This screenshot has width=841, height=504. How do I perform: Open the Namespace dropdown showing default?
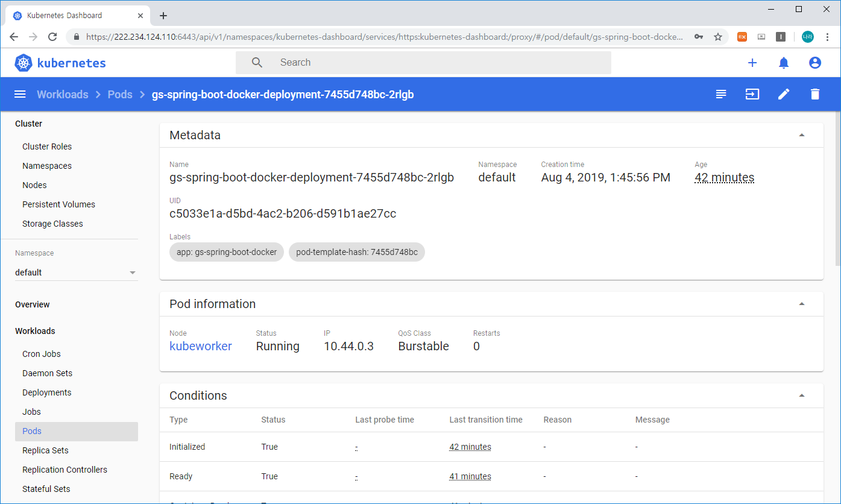[77, 272]
